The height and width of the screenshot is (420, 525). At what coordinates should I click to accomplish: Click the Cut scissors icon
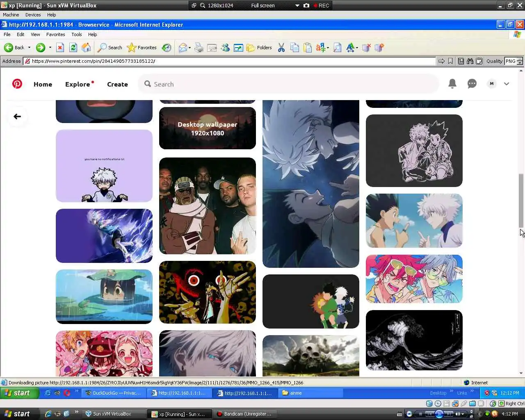[x=281, y=48]
